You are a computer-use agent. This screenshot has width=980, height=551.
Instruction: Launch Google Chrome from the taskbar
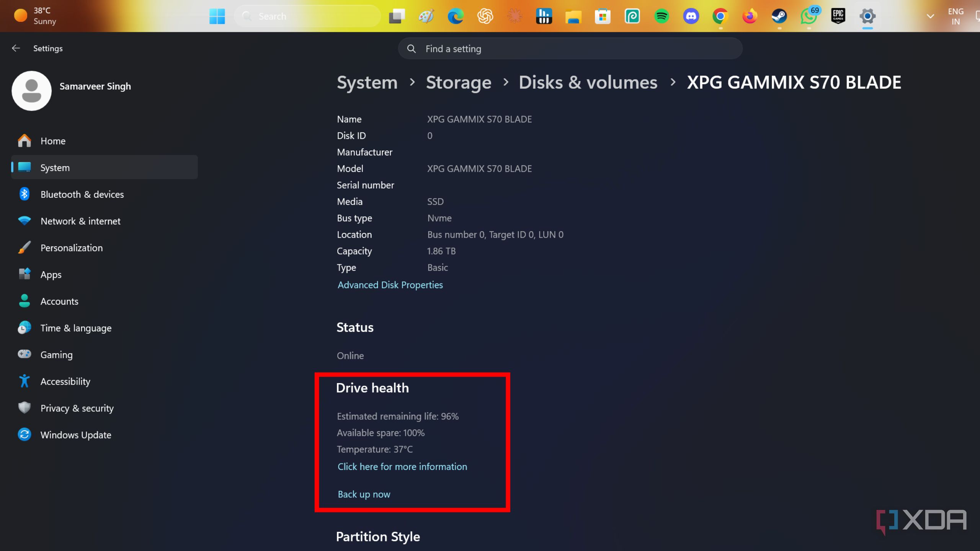click(x=720, y=16)
